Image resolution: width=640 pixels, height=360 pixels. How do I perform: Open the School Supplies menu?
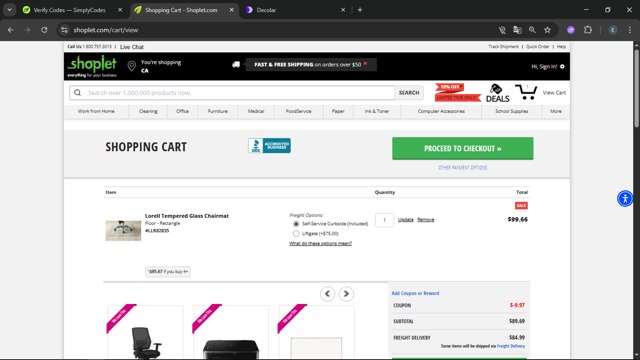tap(511, 111)
